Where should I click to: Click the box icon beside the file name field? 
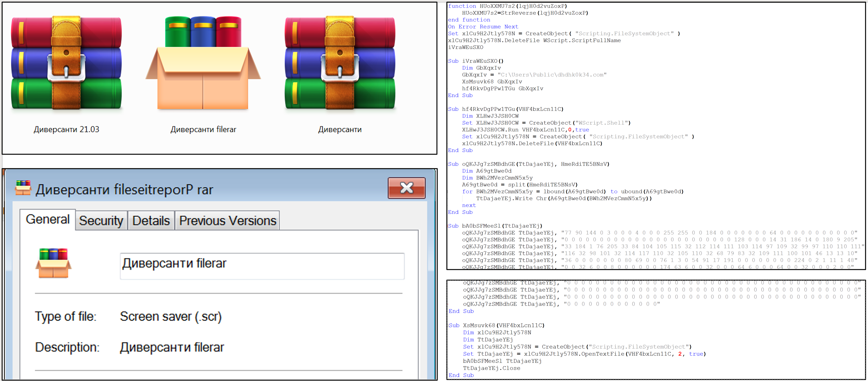(53, 263)
